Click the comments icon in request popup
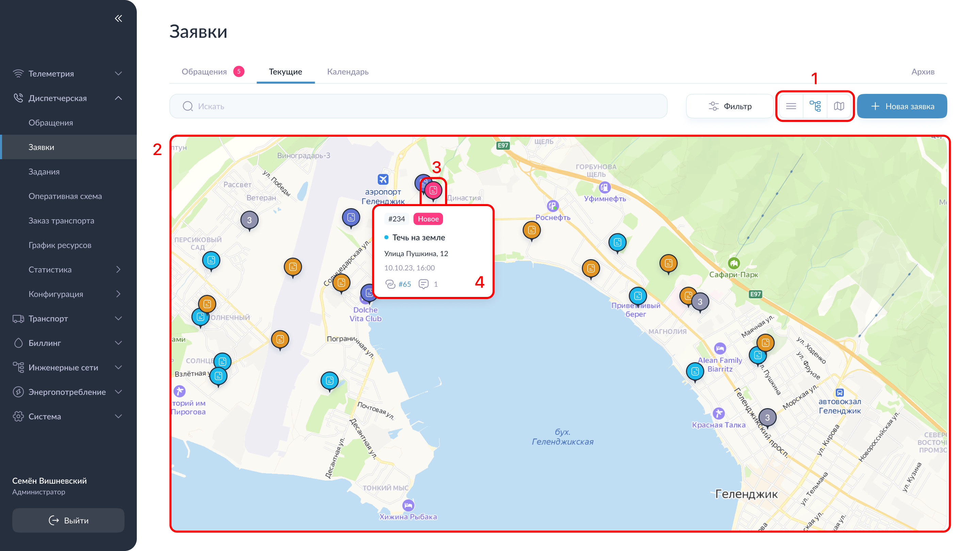Screen dimensions: 980x551 coord(423,284)
